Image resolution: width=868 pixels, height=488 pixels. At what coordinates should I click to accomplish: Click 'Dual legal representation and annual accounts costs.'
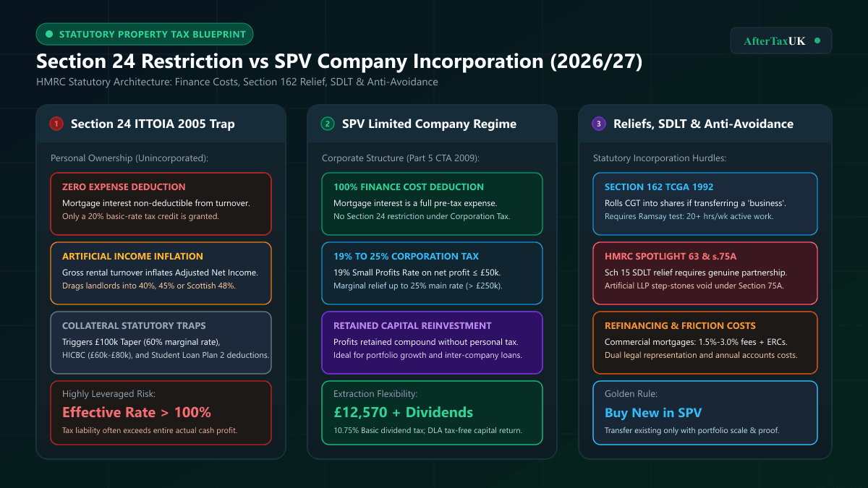(x=701, y=355)
